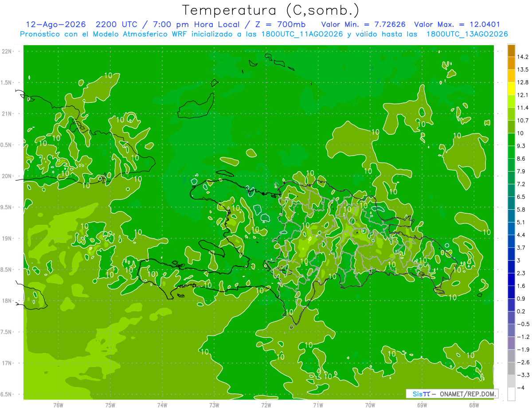Image resolution: width=532 pixels, height=411 pixels.
Task: Click 'Valor Max. = 12.0401' text
Action: point(457,24)
